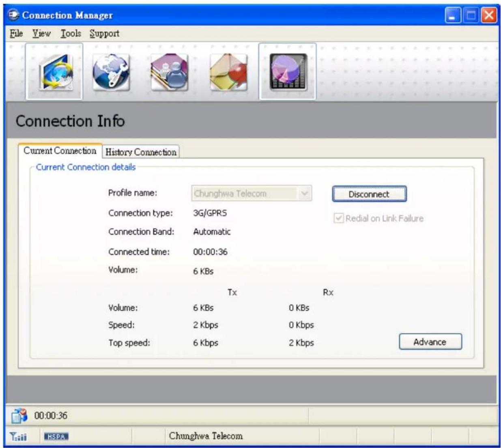
Task: Toggle Redial on Link Failure checkbox
Action: (x=338, y=218)
